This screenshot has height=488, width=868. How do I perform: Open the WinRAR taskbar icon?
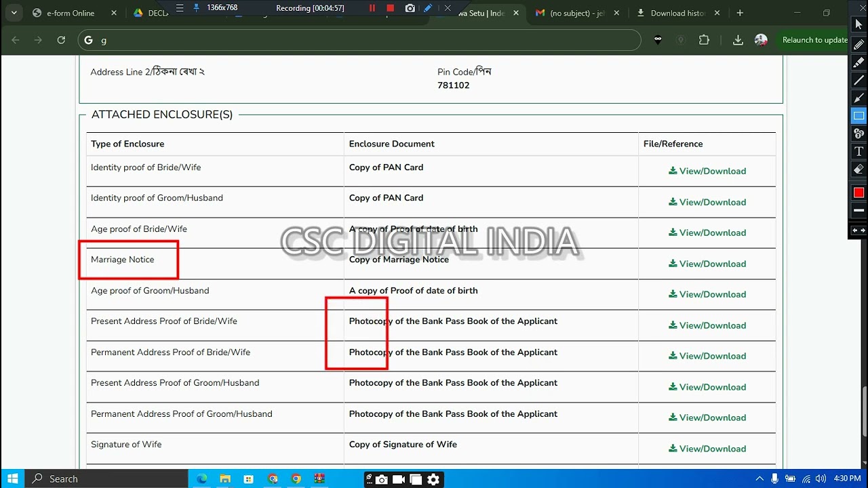(319, 479)
